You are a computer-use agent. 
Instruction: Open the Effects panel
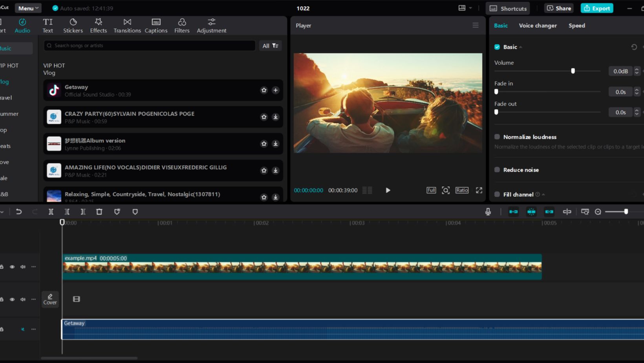[x=98, y=26]
